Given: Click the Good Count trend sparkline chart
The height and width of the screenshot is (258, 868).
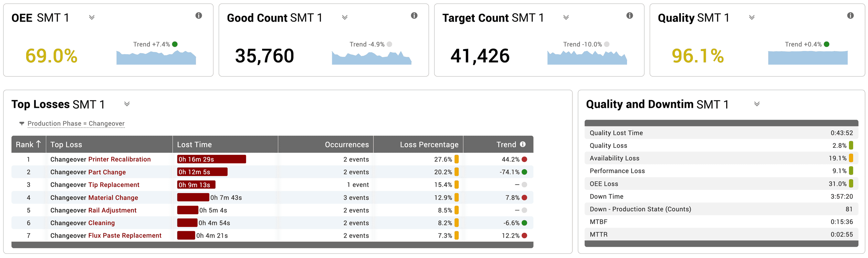Looking at the screenshot, I should [x=371, y=57].
